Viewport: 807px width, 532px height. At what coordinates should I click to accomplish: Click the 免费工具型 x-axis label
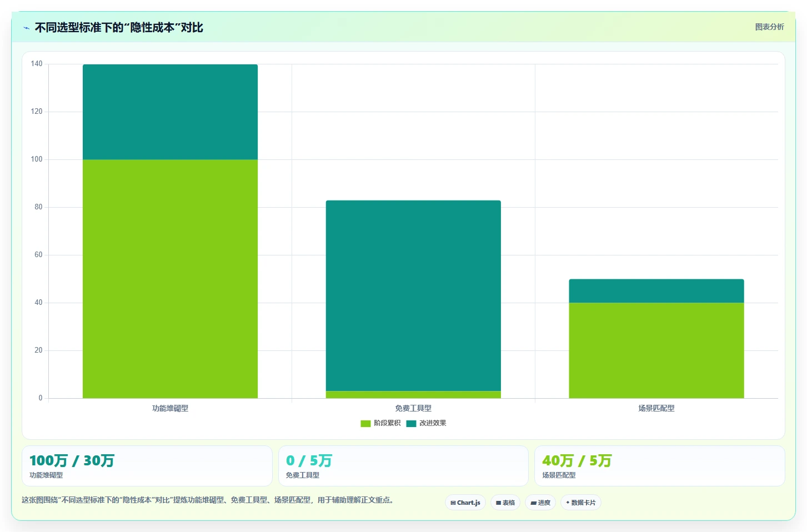413,408
